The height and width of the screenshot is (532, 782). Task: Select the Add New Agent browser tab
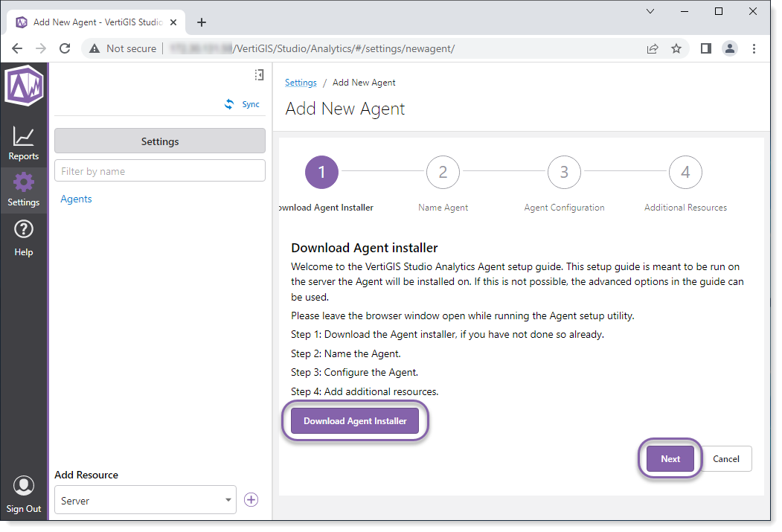(x=97, y=22)
